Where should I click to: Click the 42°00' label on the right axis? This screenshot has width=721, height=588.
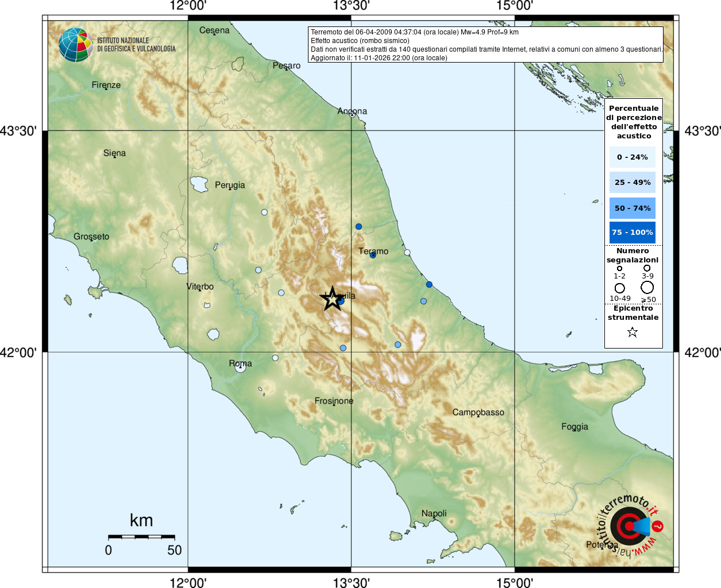click(702, 353)
